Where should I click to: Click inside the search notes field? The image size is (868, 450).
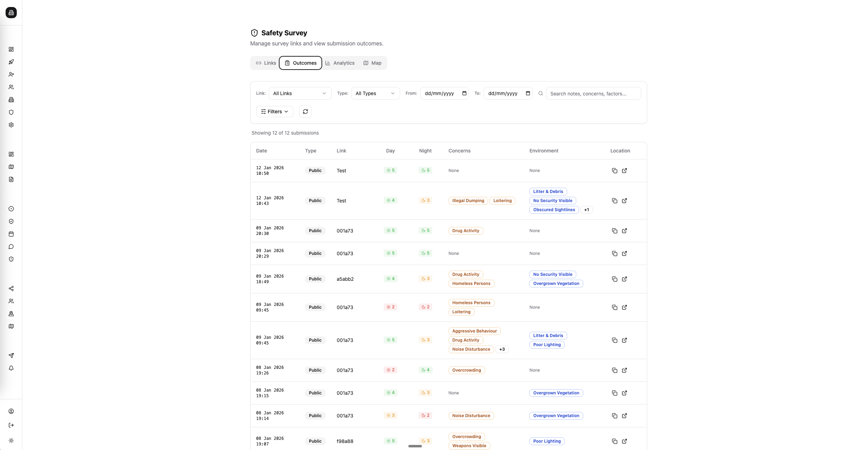(x=593, y=93)
